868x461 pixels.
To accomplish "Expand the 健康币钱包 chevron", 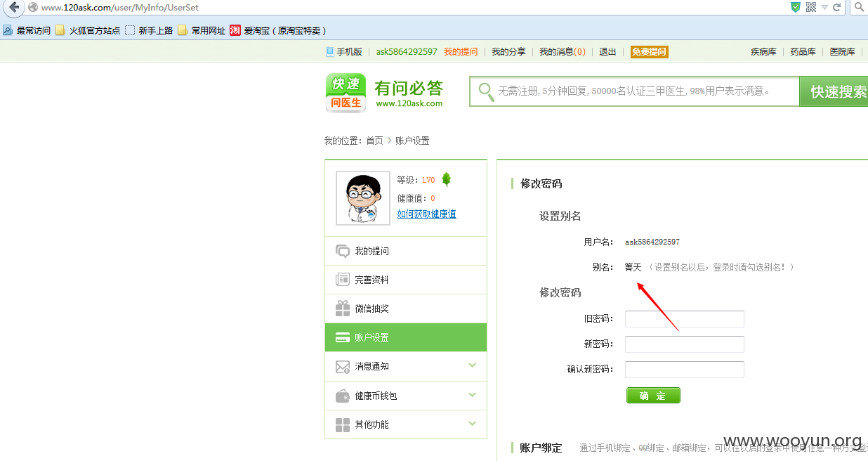I will pyautogui.click(x=472, y=395).
